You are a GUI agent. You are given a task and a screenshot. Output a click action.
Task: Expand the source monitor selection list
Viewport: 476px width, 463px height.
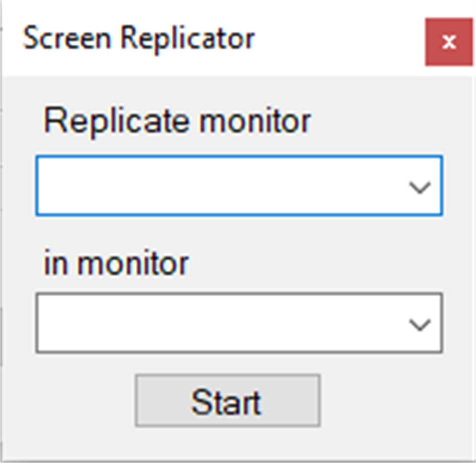[x=420, y=188]
